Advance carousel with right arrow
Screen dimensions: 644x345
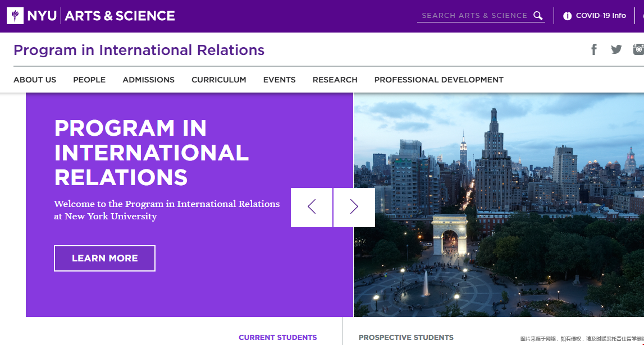pos(354,207)
